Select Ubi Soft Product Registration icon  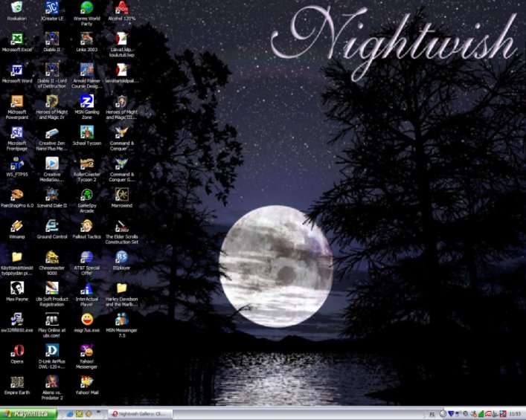(x=52, y=288)
